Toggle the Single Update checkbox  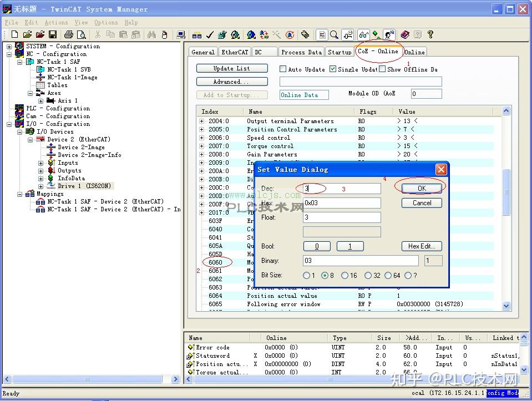tap(333, 69)
